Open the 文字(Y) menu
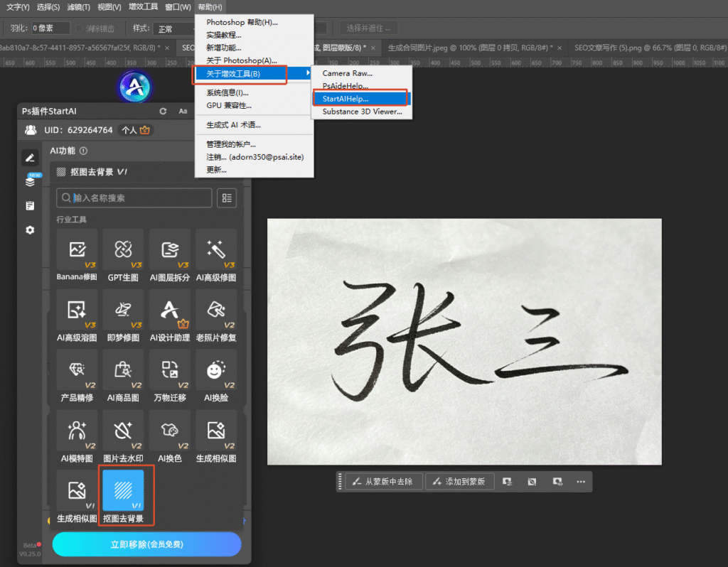 tap(18, 7)
